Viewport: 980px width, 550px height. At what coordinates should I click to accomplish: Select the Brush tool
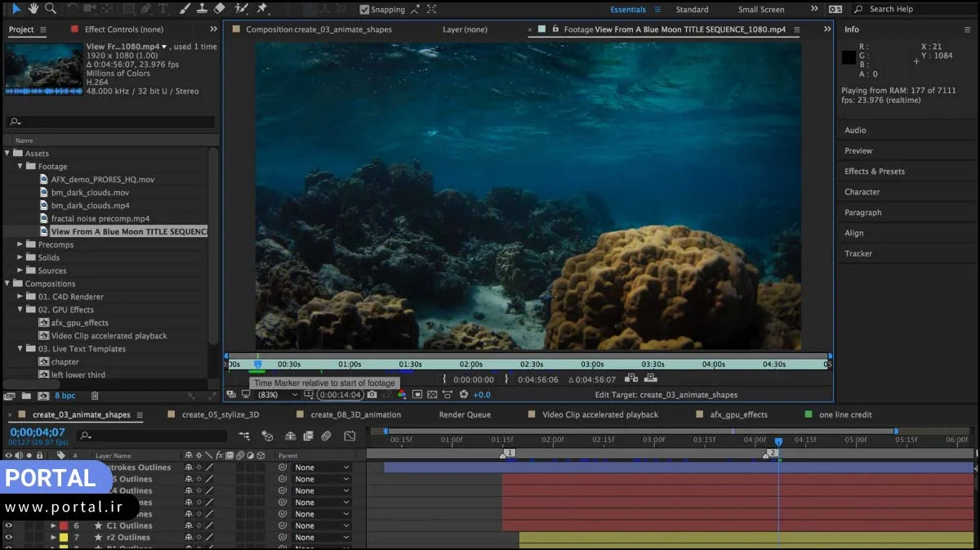point(185,9)
